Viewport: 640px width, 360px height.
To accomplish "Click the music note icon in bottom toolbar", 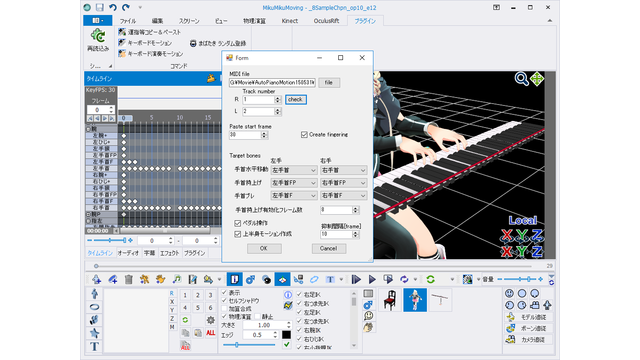I will point(177,279).
